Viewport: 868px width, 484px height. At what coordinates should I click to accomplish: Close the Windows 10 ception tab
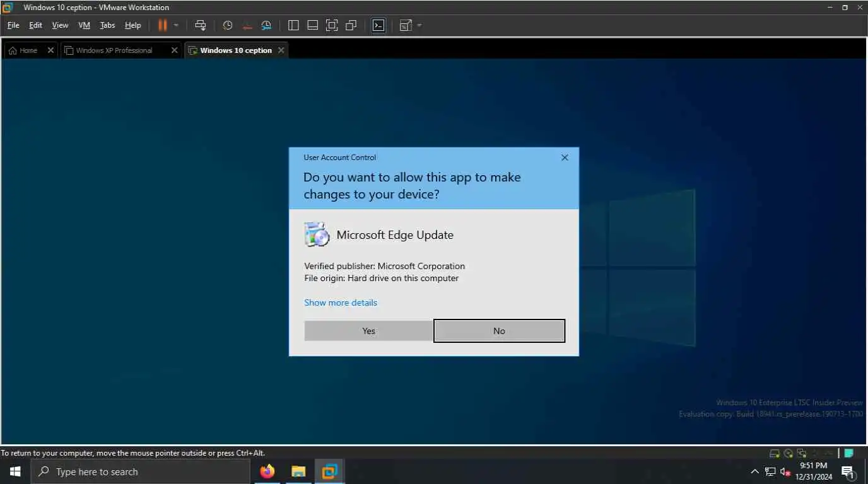tap(281, 50)
